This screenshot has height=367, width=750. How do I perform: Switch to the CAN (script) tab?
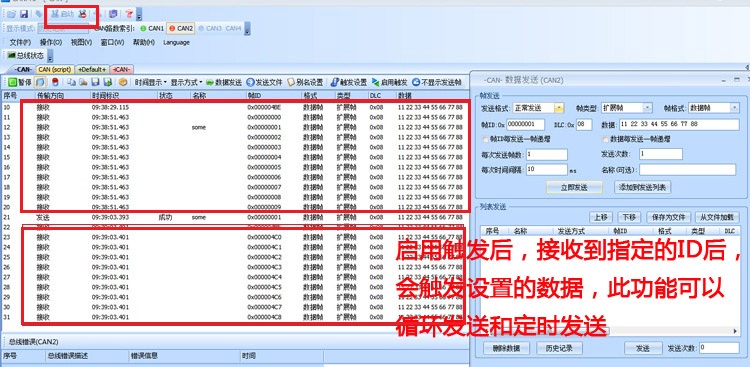tap(55, 69)
